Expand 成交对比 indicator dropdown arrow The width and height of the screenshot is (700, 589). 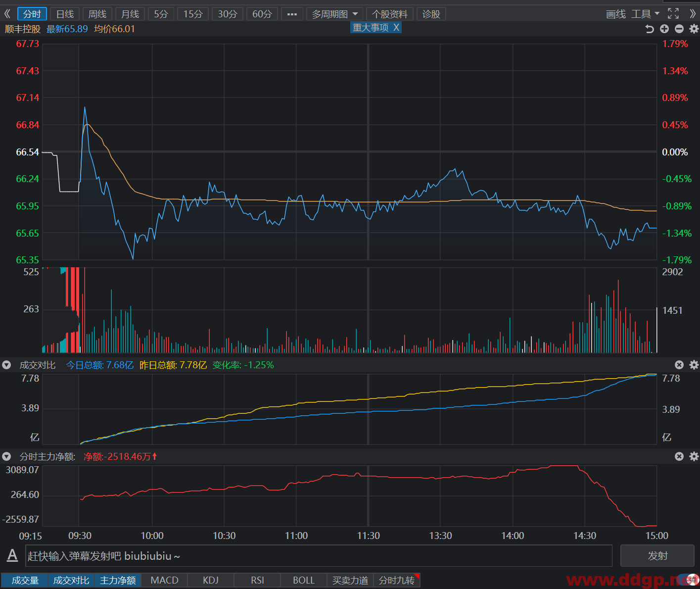(x=6, y=365)
